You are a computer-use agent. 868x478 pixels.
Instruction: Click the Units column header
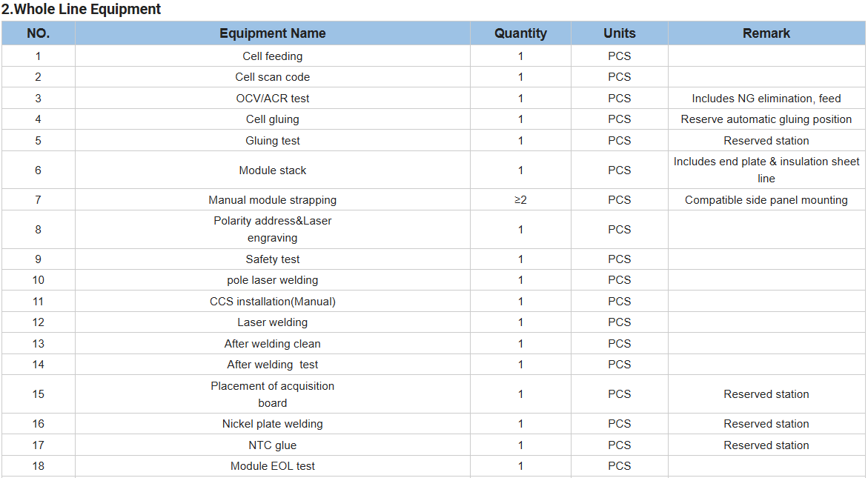(620, 33)
